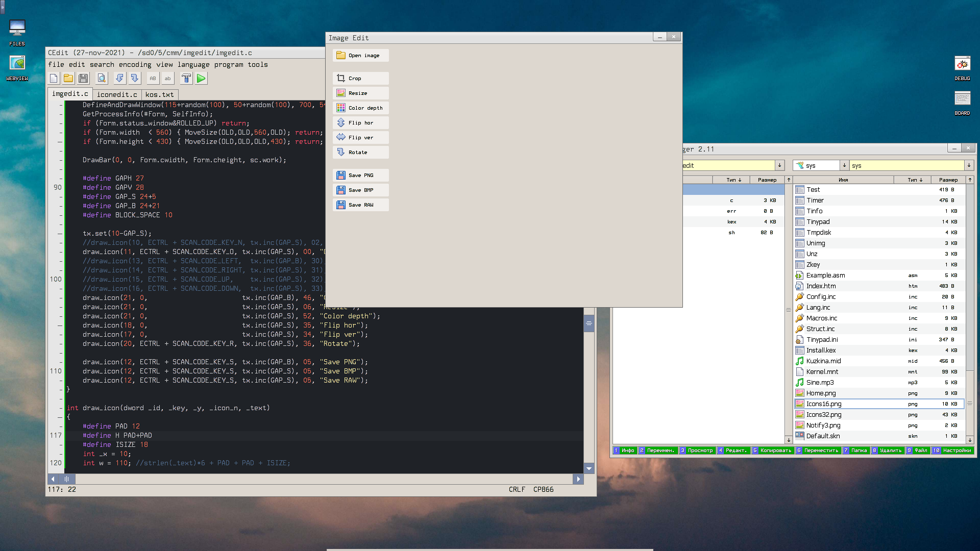Expand the left panel edit path dropdown

pyautogui.click(x=779, y=165)
